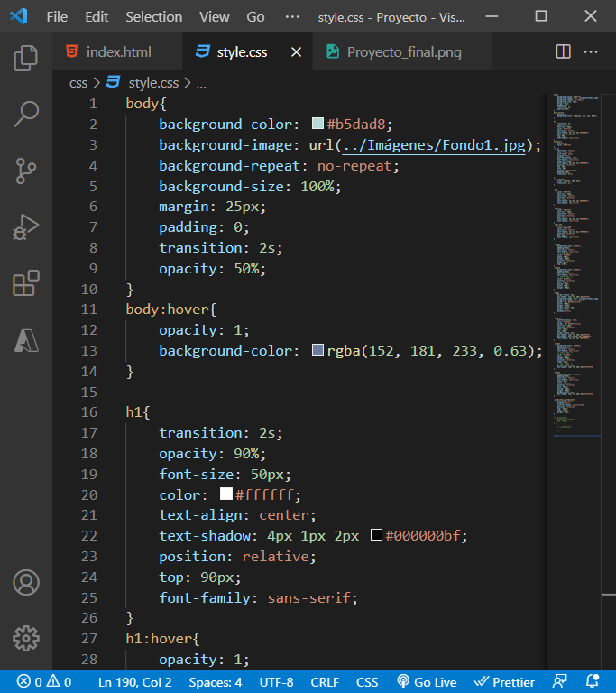Image resolution: width=616 pixels, height=693 pixels.
Task: Click the css folder breadcrumb
Action: tap(78, 83)
